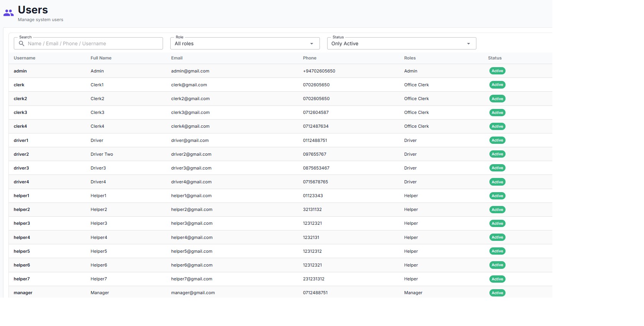Screen dimensions: 644x326
Task: Focus the Name / Email / Phone search field
Action: click(92, 43)
